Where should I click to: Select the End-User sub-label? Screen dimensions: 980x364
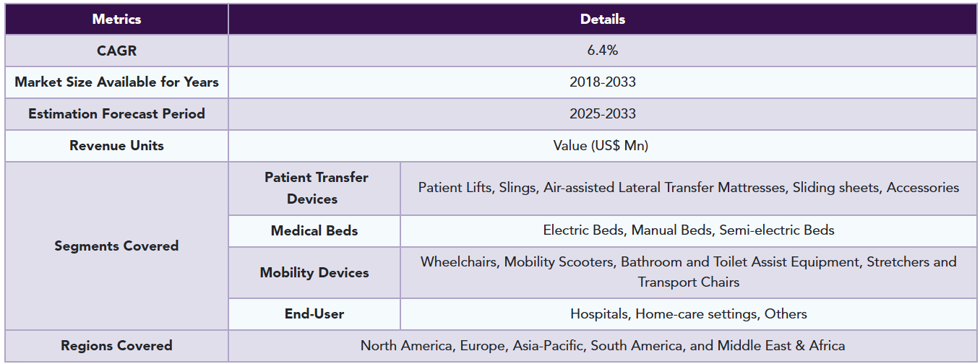pyautogui.click(x=314, y=314)
